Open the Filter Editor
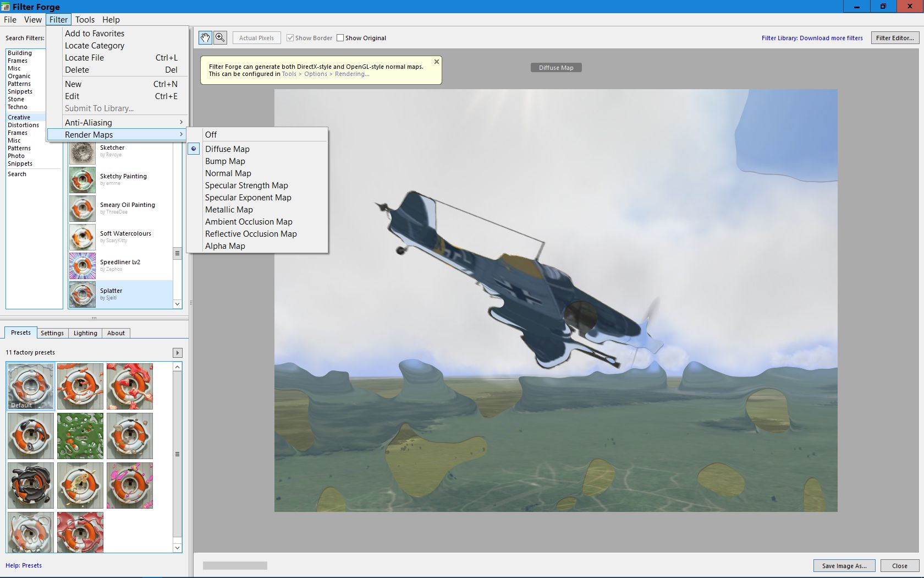The image size is (924, 578). [x=895, y=38]
